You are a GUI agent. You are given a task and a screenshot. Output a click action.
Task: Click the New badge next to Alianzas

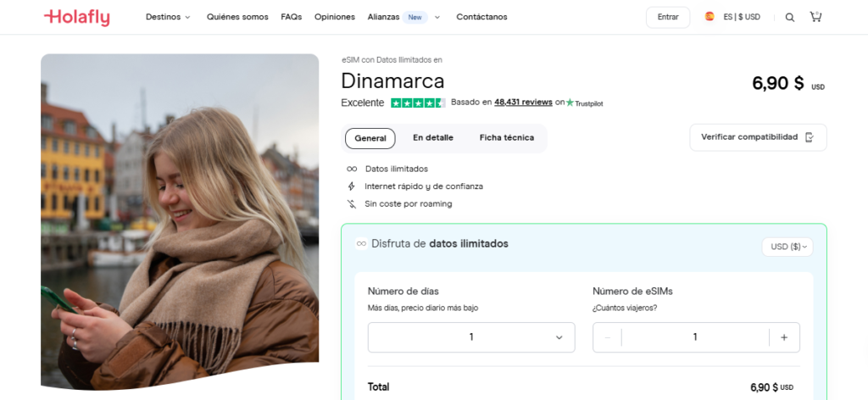click(x=415, y=17)
